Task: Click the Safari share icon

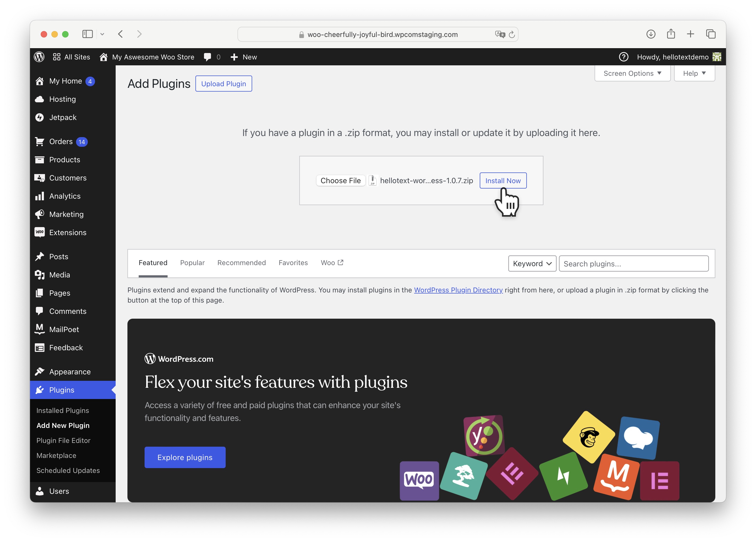Action: 671,34
